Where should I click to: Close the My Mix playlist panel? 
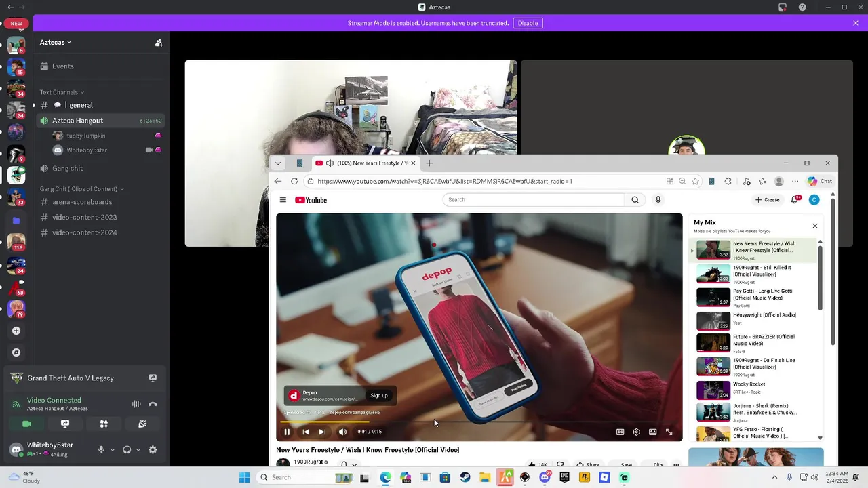815,226
